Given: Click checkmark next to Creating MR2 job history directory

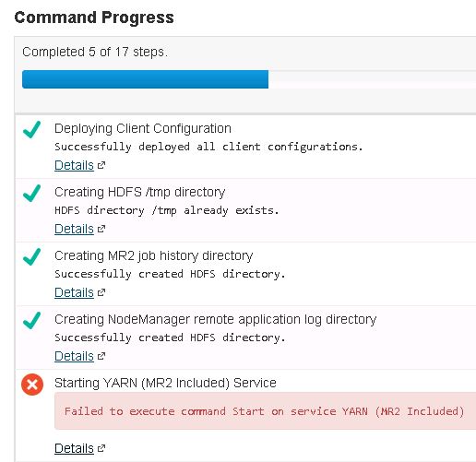Looking at the screenshot, I should (31, 256).
